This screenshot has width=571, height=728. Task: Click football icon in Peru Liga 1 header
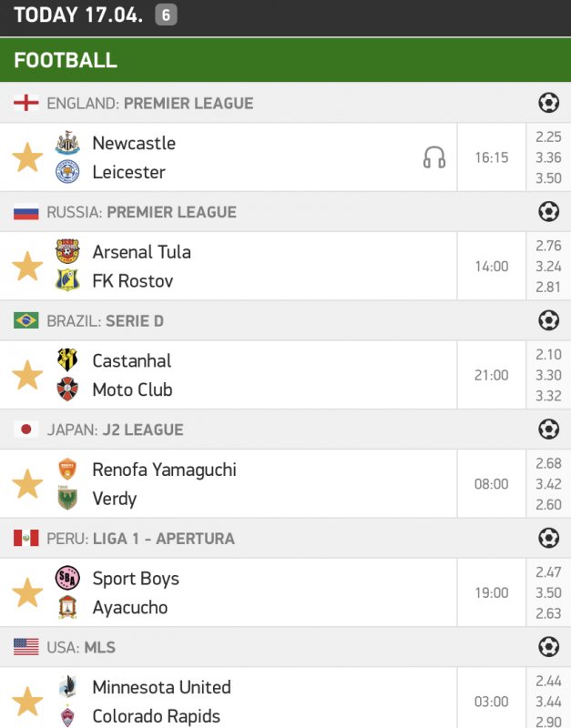(548, 538)
